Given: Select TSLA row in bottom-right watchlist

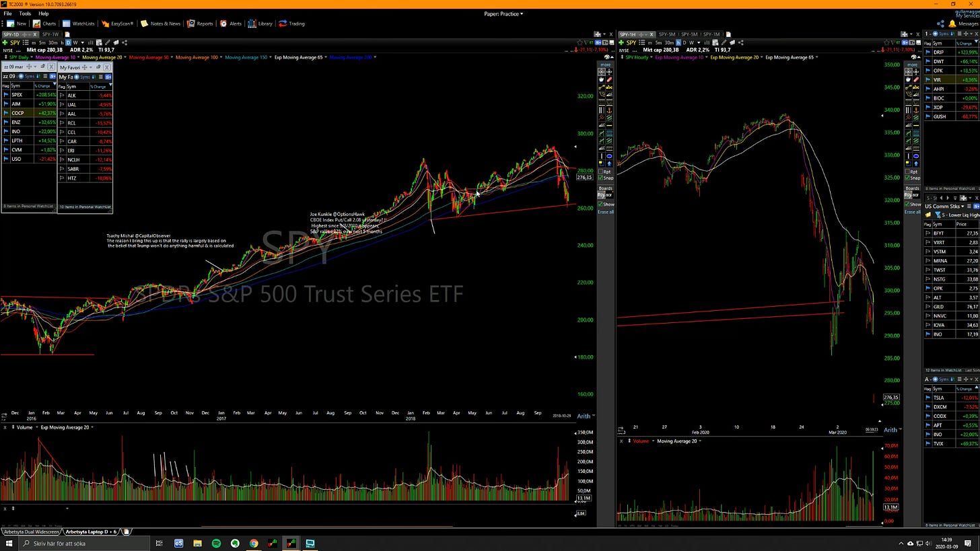Looking at the screenshot, I should pos(952,398).
